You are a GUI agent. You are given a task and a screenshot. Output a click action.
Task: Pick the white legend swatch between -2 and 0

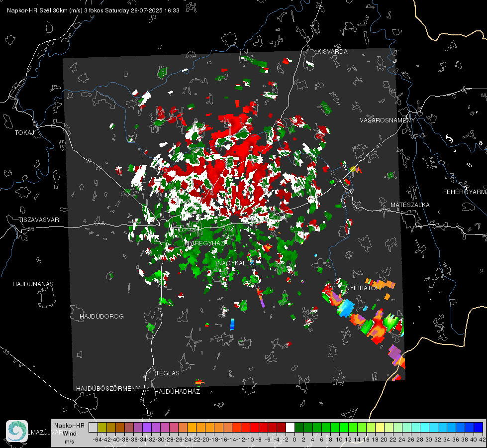pyautogui.click(x=290, y=427)
